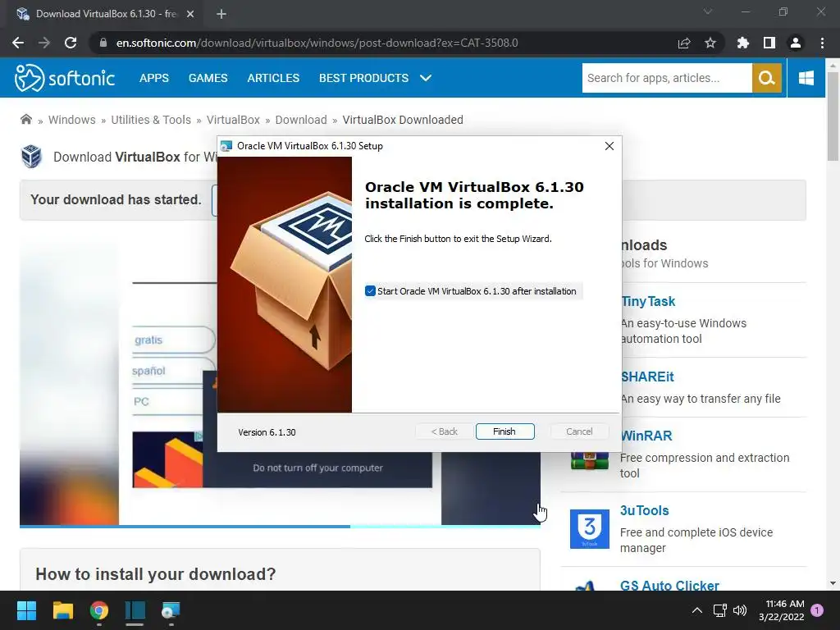Open the Articles menu

(273, 78)
